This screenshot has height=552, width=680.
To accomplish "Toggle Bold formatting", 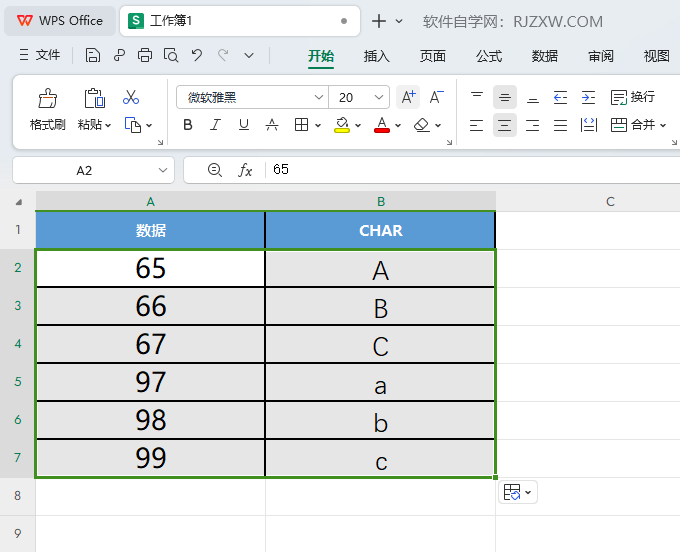I will click(x=188, y=125).
